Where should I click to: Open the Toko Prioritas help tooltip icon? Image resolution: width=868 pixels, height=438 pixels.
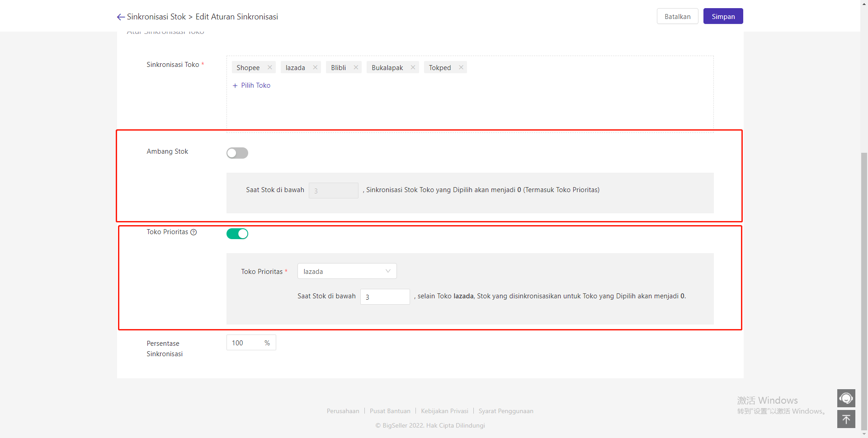pos(193,232)
